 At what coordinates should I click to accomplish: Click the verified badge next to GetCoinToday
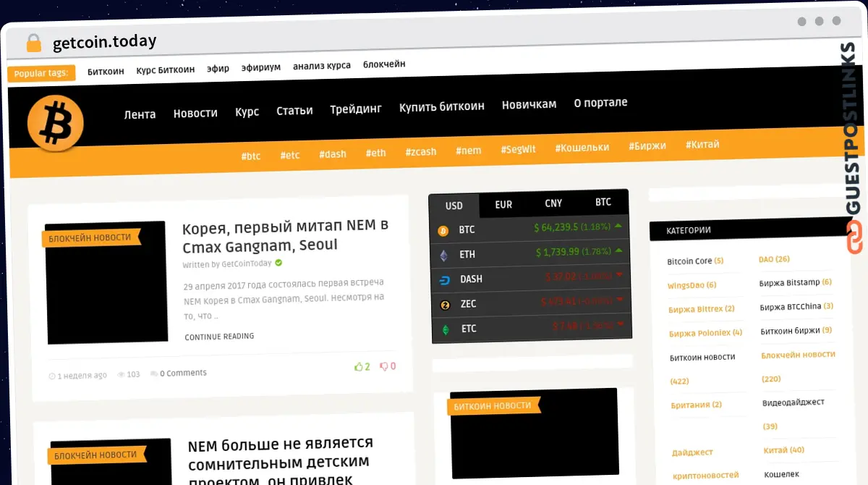tap(278, 263)
